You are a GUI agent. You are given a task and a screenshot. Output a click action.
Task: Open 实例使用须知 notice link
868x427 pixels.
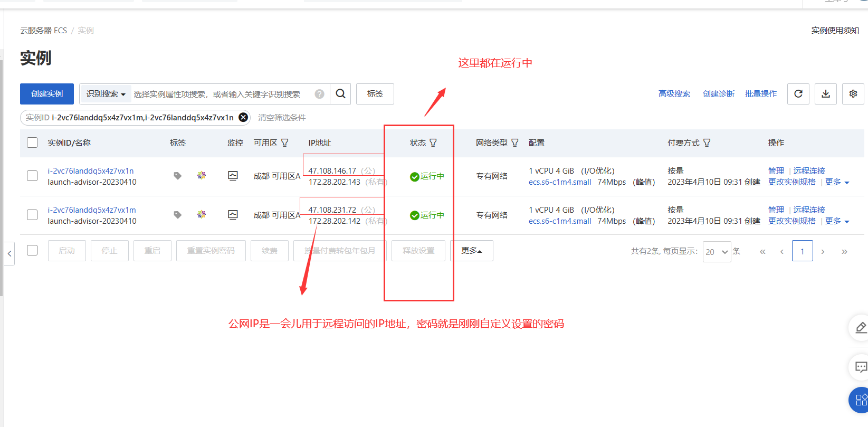click(835, 31)
